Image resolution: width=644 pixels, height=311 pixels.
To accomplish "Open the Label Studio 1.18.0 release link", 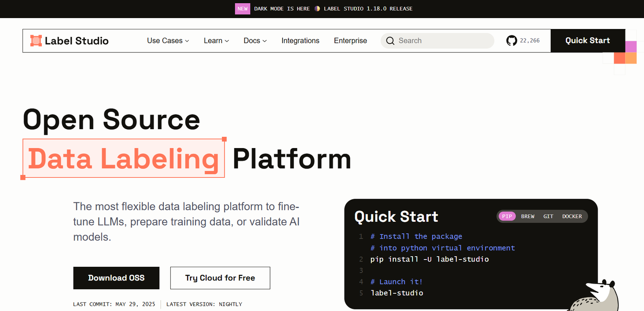I will 368,9.
